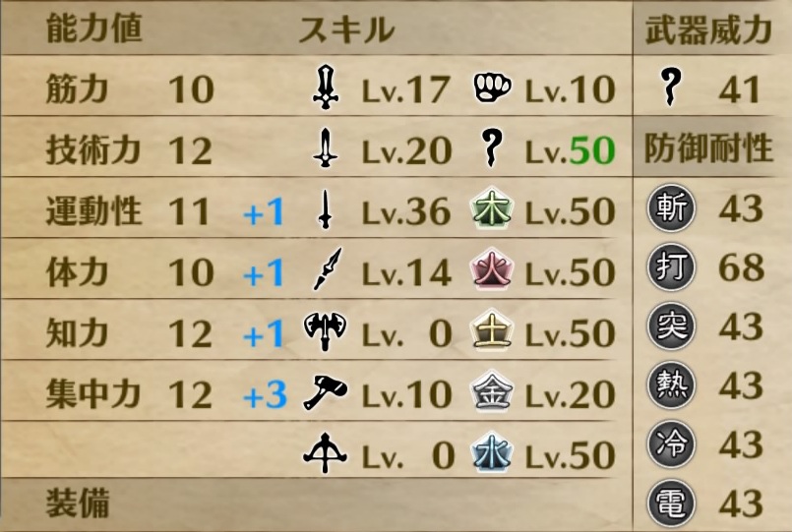Select the spear skill icon at Lv.14

tap(324, 272)
